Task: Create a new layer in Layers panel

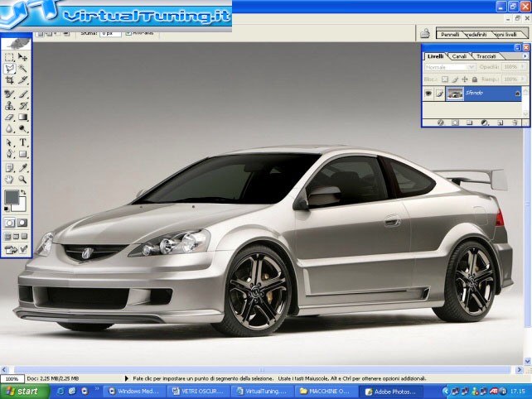Action: (501, 123)
